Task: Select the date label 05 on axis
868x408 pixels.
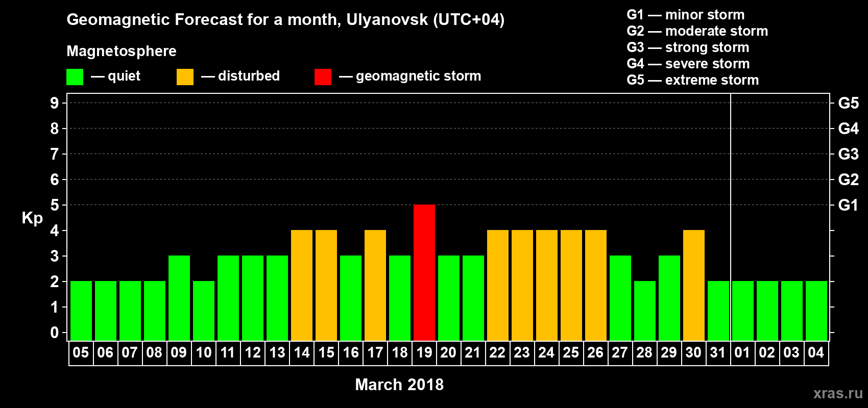Action: coord(81,353)
